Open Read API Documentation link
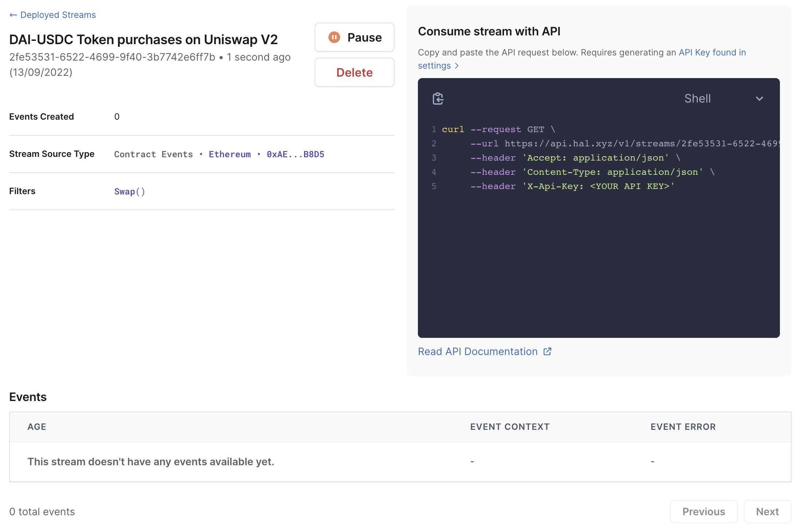 click(x=477, y=351)
